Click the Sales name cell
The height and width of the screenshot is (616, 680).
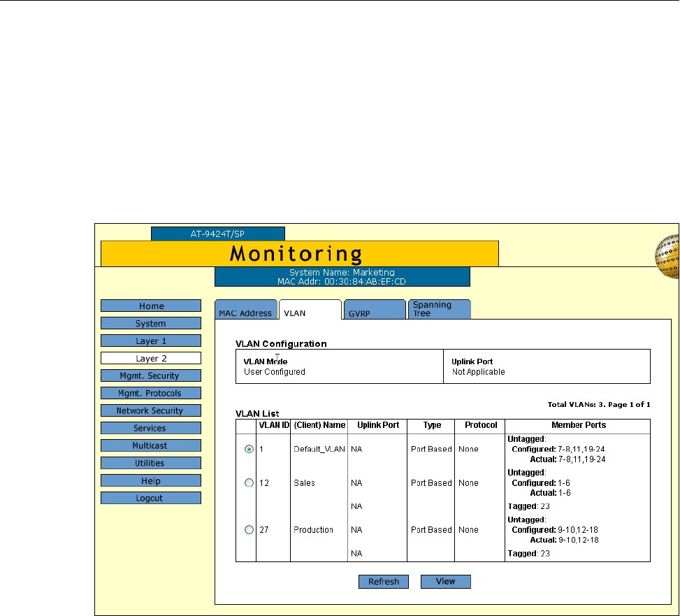[304, 483]
